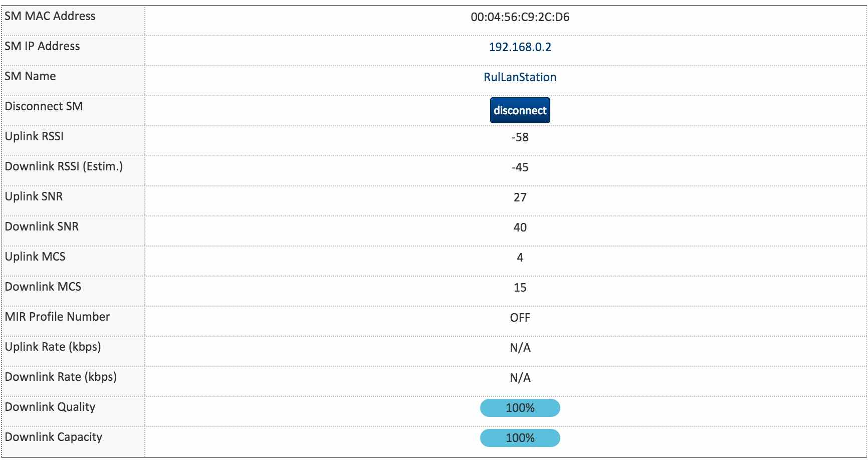
Task: Click the Downlink Capacity 100% bar
Action: [x=520, y=438]
